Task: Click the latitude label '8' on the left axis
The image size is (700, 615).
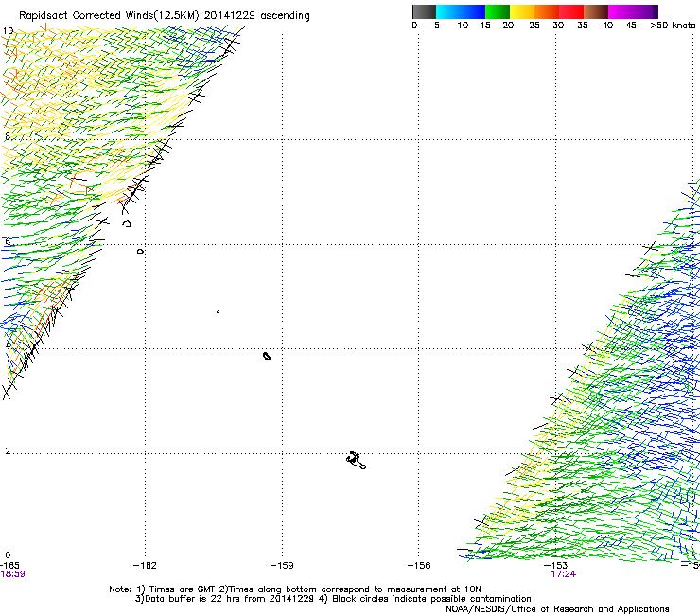Action: (x=8, y=136)
